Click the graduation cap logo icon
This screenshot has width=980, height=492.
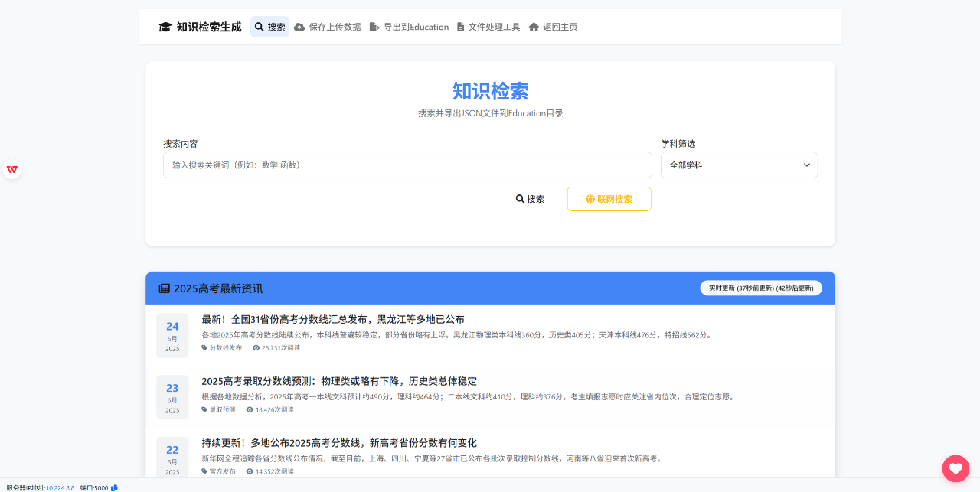click(x=165, y=27)
